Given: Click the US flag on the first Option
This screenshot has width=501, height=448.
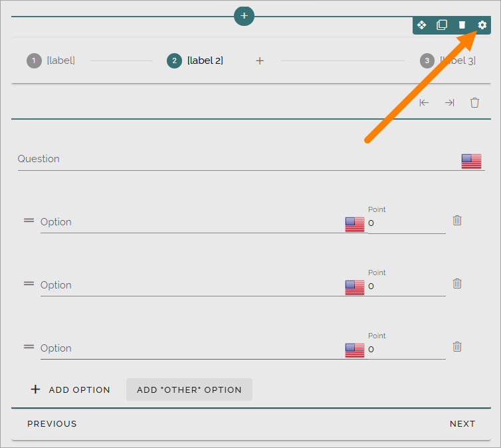Looking at the screenshot, I should [355, 224].
